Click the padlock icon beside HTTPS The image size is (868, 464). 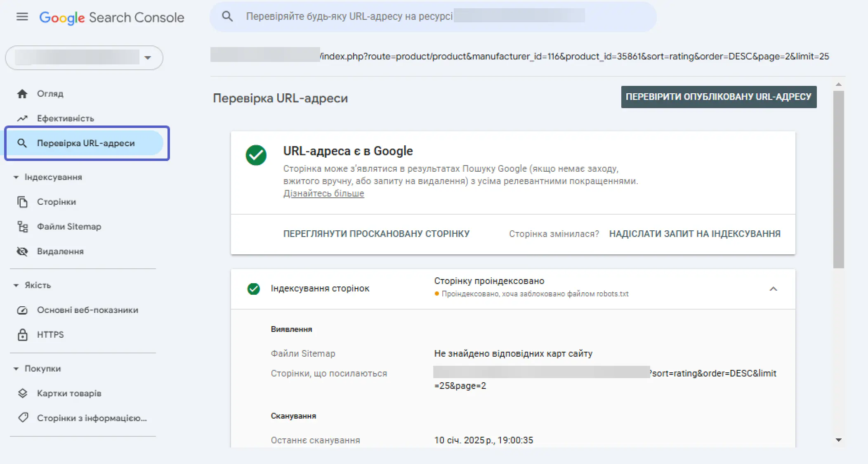[22, 334]
